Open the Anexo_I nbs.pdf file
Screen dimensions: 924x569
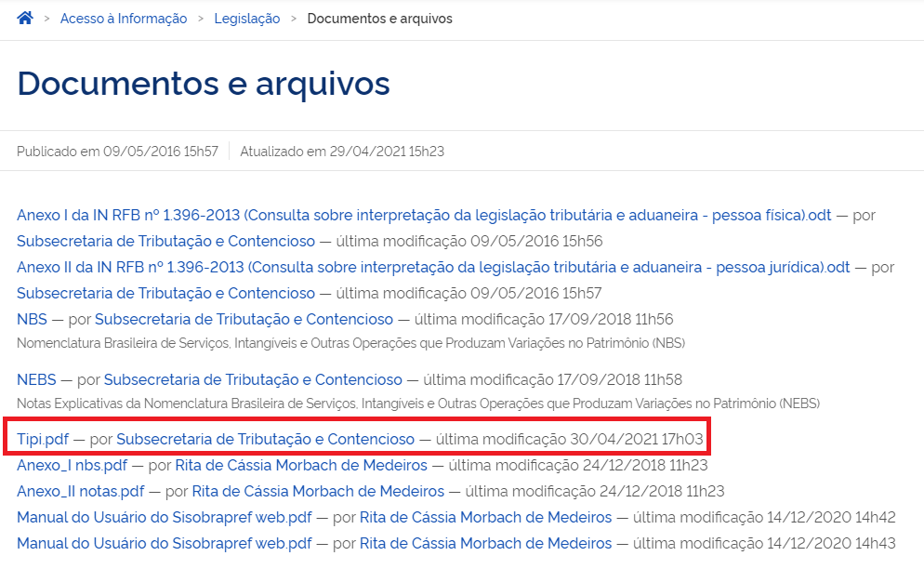(72, 465)
